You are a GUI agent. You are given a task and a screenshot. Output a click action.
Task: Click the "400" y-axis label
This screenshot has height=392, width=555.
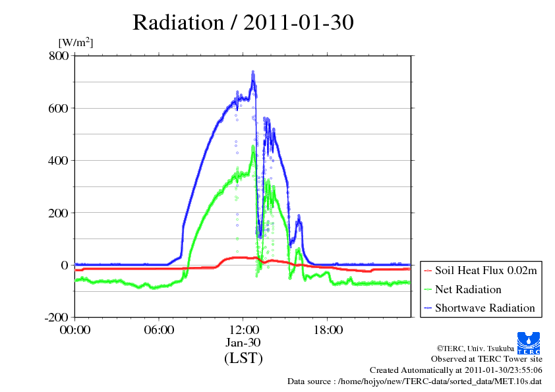pos(59,161)
